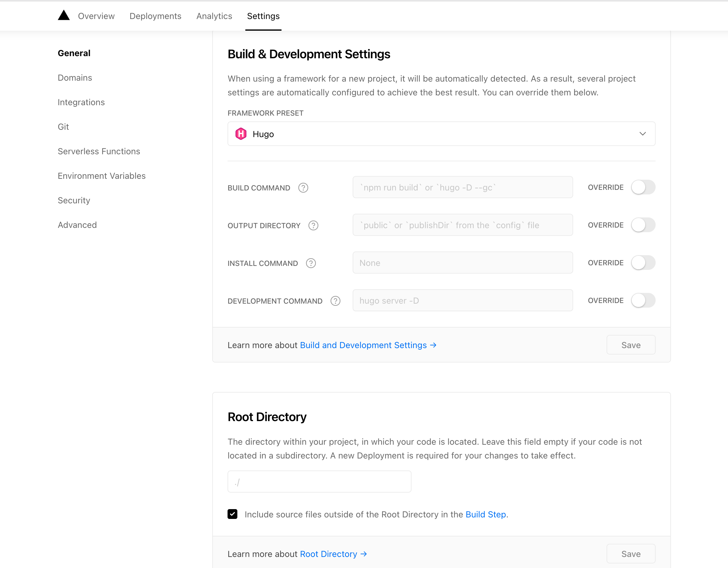This screenshot has width=728, height=568.
Task: Open the Environment Variables settings section
Action: 102,176
